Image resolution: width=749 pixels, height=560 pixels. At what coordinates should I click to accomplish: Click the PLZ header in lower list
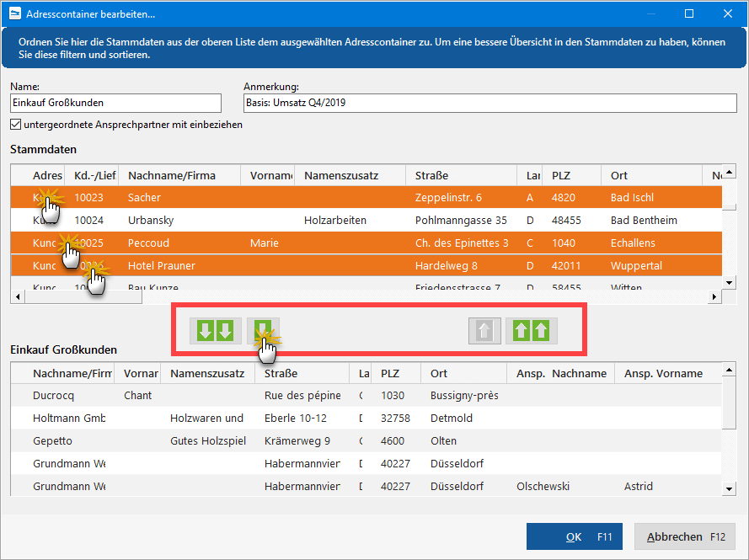396,373
